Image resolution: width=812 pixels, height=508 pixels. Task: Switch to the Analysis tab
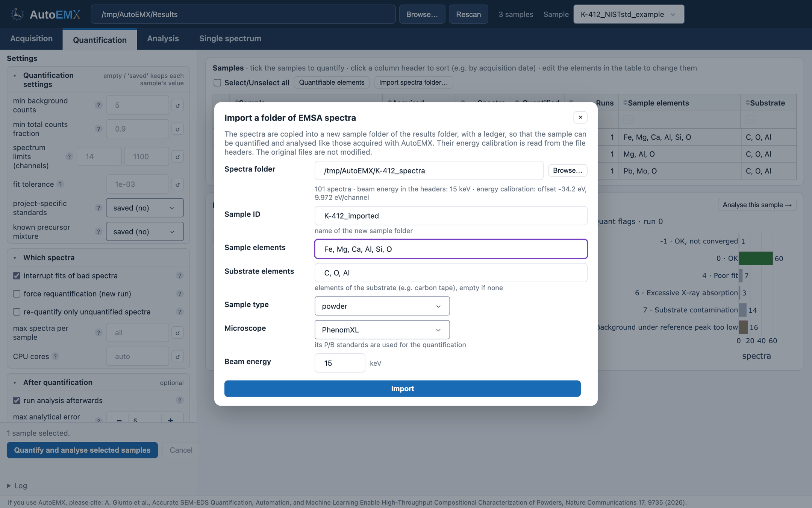point(163,39)
